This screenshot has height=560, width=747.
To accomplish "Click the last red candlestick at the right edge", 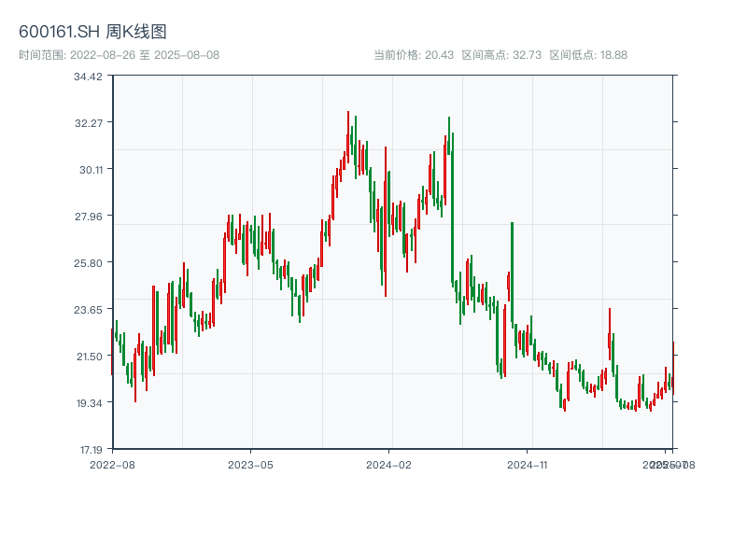I will pos(673,368).
